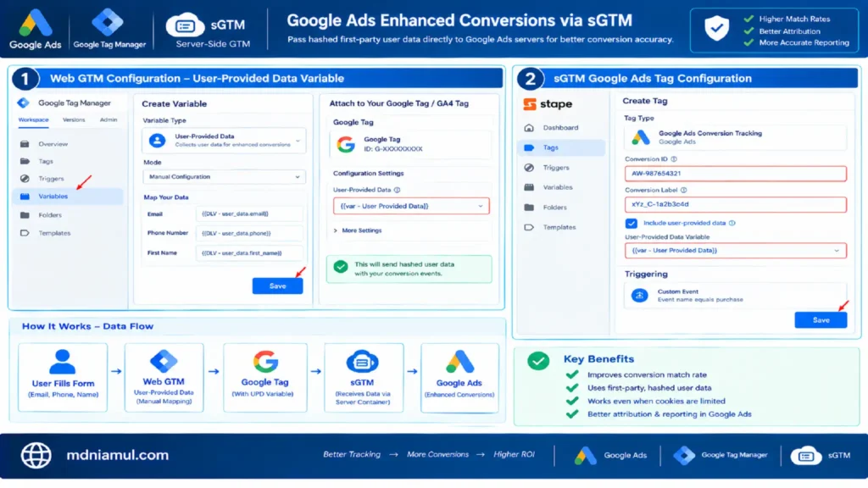Click the Google Ads Conversion Tracking tag type
The height and width of the screenshot is (488, 868).
tap(735, 137)
